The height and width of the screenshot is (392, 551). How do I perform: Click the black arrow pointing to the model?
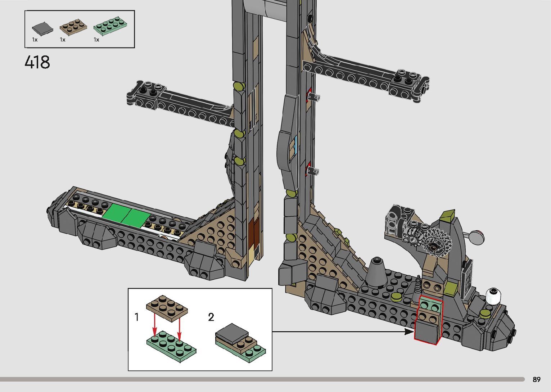(x=342, y=332)
